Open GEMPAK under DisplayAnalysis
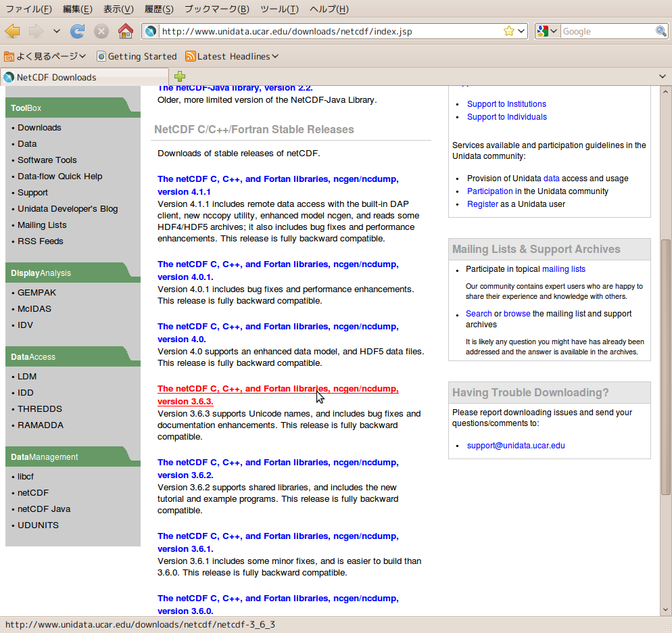The image size is (672, 633). point(37,293)
